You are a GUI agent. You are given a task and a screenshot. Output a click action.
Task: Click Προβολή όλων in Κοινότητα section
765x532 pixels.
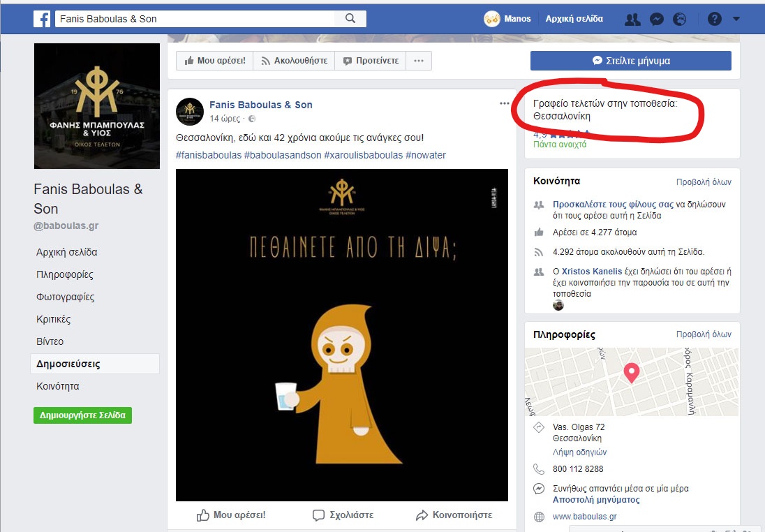coord(704,182)
